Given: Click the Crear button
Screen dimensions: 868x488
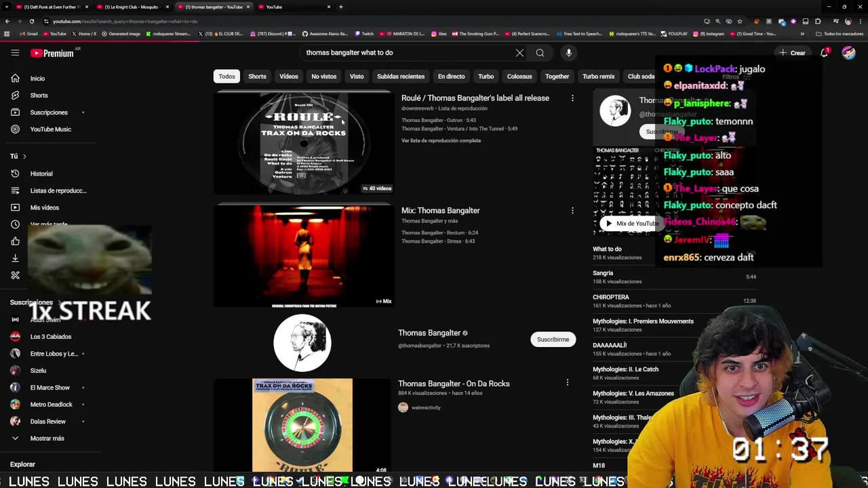Looking at the screenshot, I should pyautogui.click(x=793, y=53).
